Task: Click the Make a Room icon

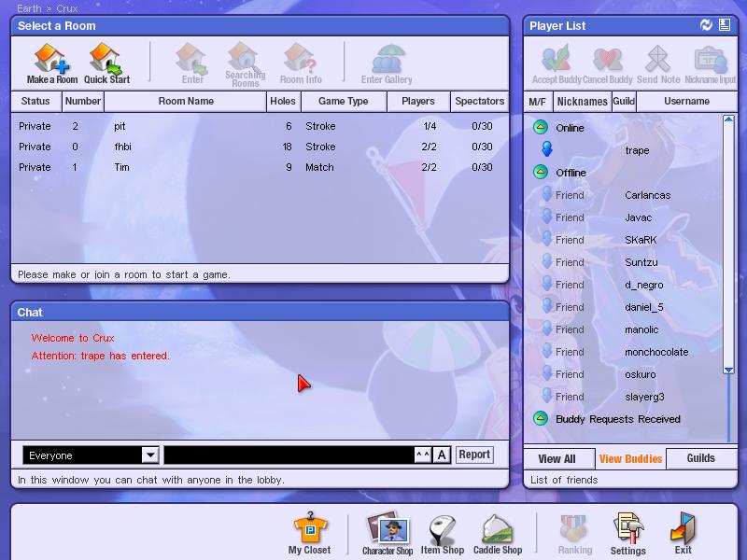Action: (x=51, y=63)
